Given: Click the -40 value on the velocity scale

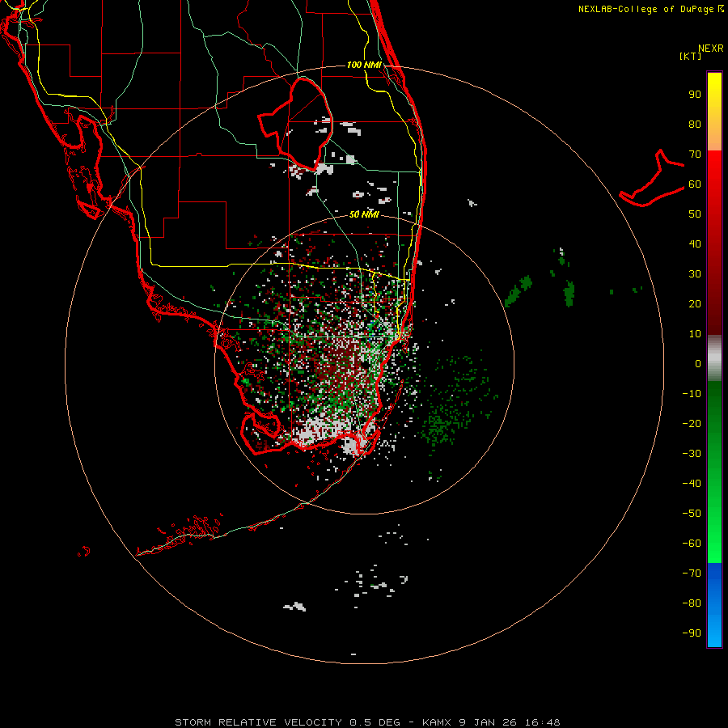Looking at the screenshot, I should coord(692,484).
